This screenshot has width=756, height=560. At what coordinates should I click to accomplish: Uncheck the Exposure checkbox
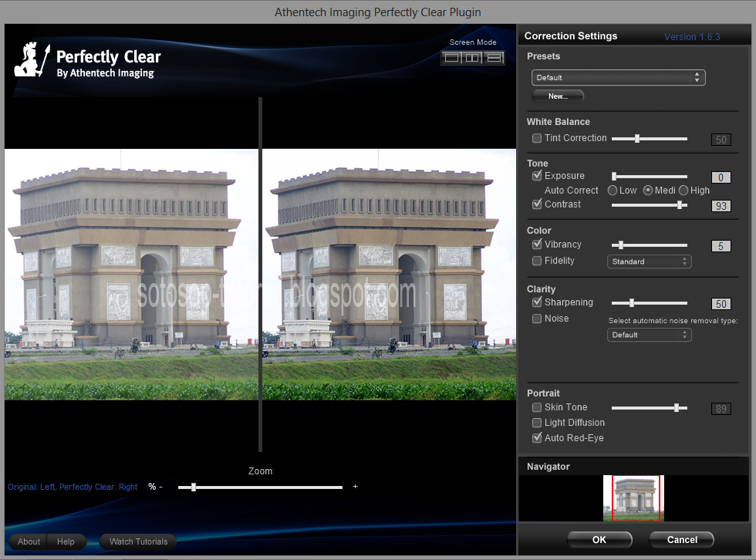537,175
